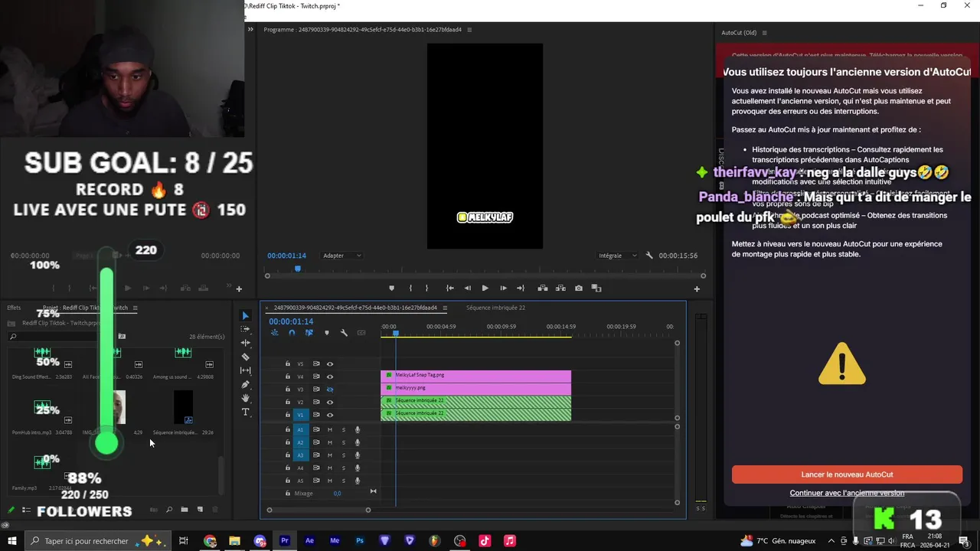980x551 pixels.
Task: Toggle V5 track visibility
Action: [330, 364]
